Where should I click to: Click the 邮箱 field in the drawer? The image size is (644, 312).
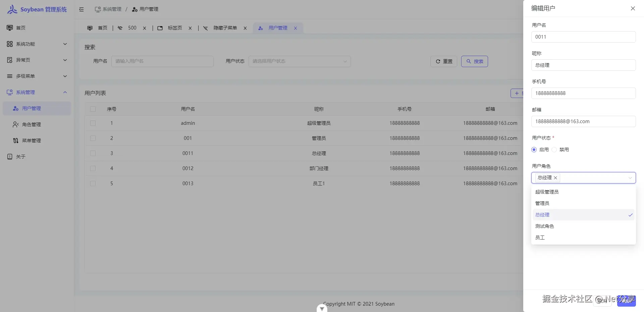click(583, 121)
